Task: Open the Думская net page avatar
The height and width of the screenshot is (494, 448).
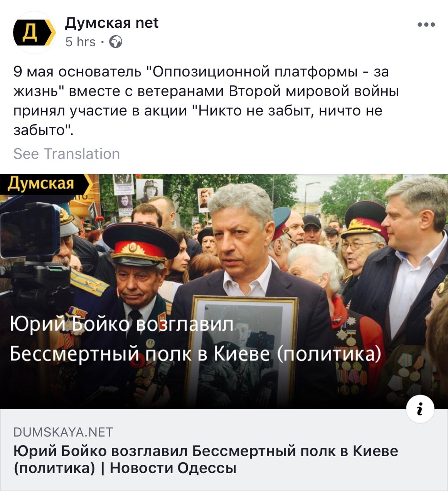Action: pyautogui.click(x=34, y=32)
